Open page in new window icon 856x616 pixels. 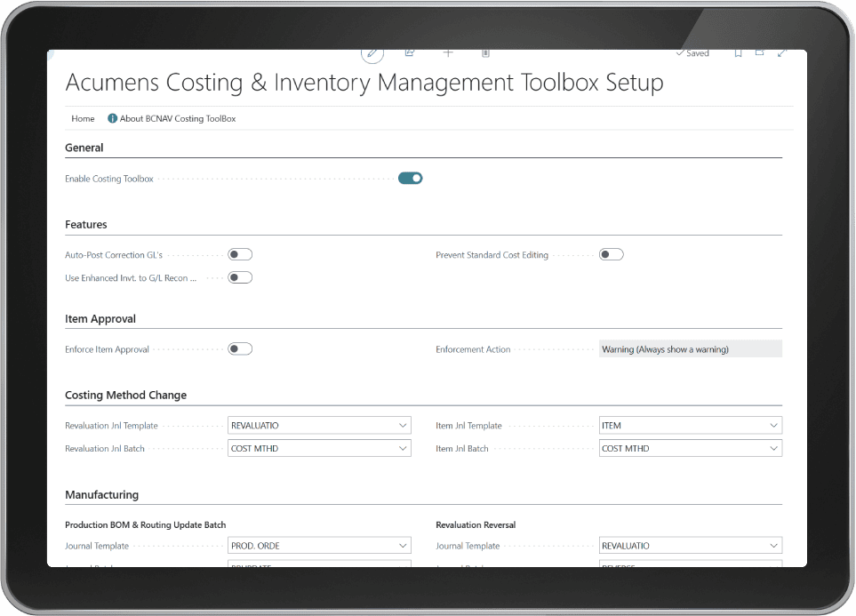pos(759,52)
